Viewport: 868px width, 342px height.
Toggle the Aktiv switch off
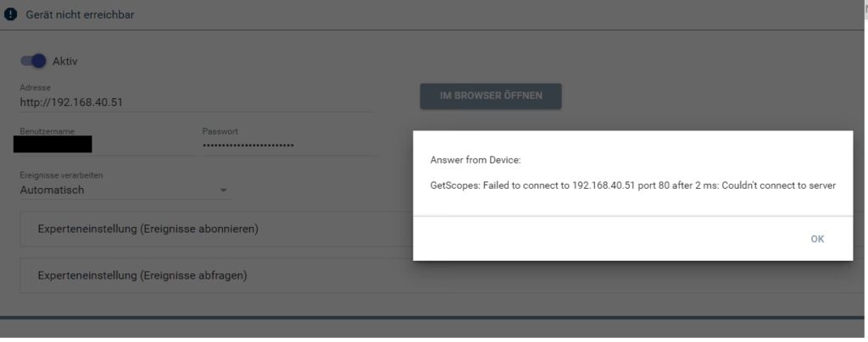33,61
